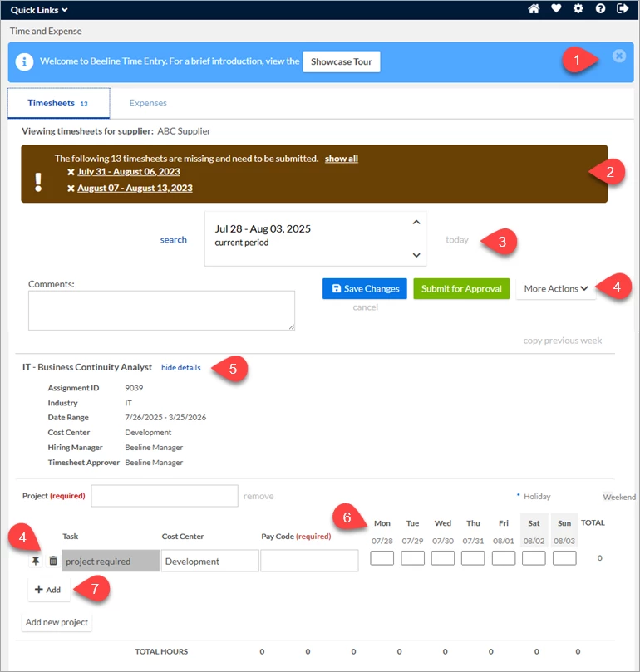Click the logout icon in header

pyautogui.click(x=623, y=8)
